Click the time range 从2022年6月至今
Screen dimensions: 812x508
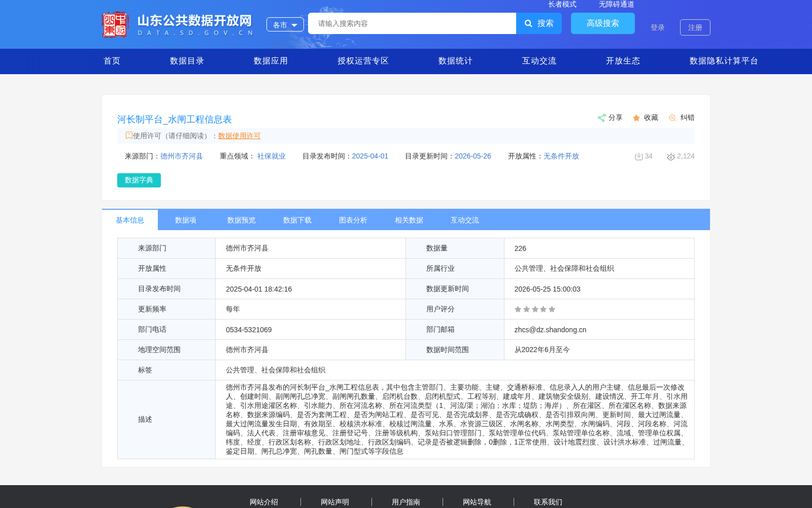pos(542,350)
